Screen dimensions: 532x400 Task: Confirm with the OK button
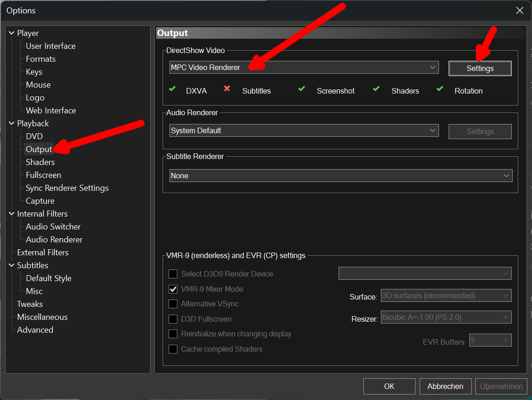pos(389,387)
